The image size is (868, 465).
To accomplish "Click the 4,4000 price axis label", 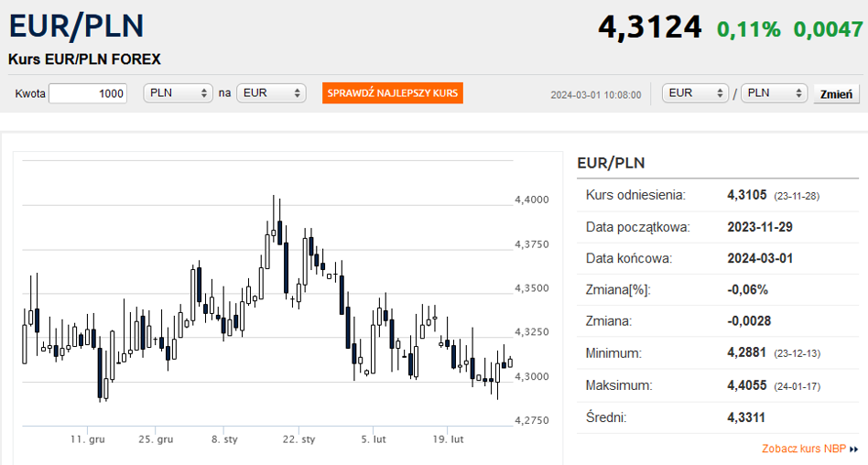I will pos(532,200).
